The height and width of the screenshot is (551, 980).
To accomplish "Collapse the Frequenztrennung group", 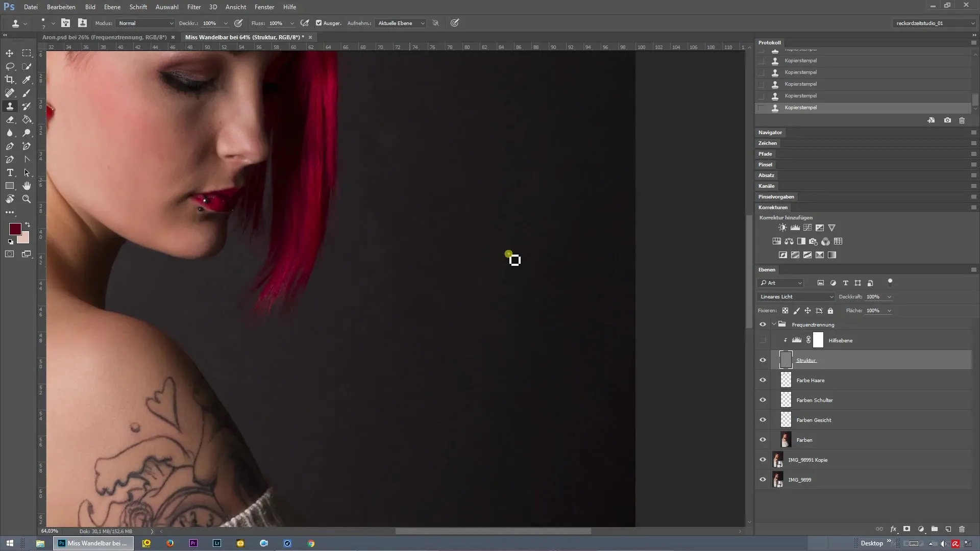I will point(774,324).
